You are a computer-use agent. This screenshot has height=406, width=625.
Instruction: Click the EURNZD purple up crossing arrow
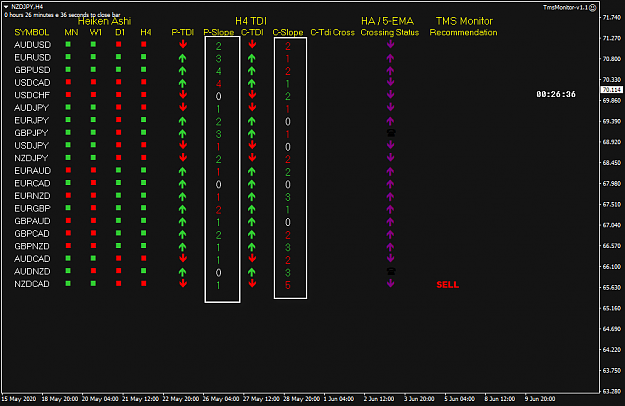390,197
